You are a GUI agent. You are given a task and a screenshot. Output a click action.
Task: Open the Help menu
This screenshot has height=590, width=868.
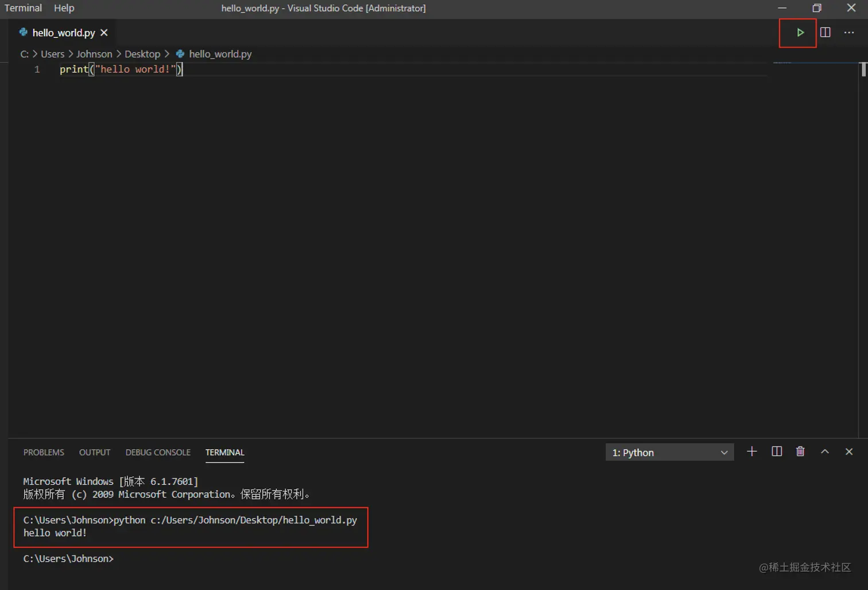coord(64,8)
